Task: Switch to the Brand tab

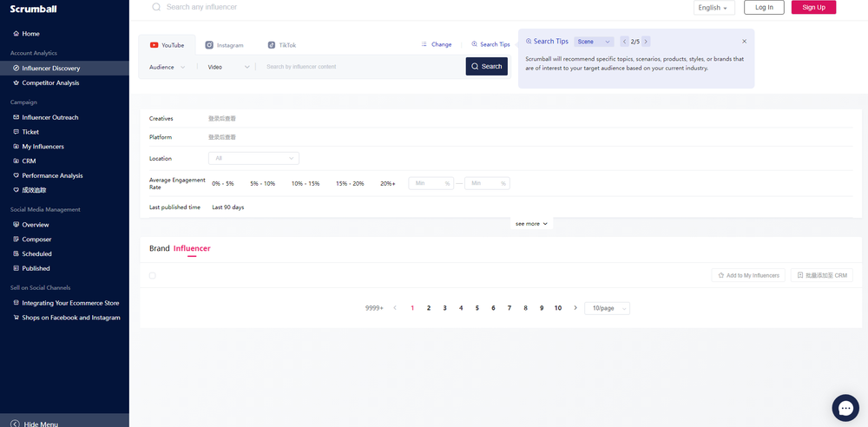Action: click(x=160, y=249)
